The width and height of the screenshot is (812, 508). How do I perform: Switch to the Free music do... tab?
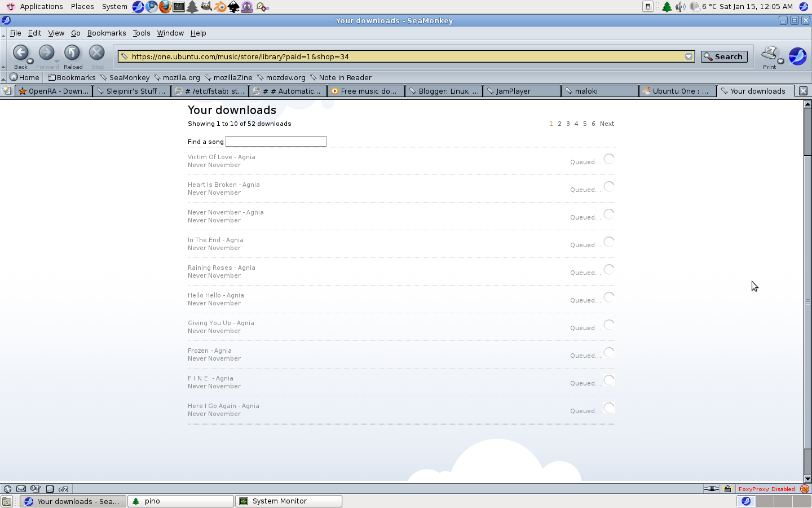365,91
